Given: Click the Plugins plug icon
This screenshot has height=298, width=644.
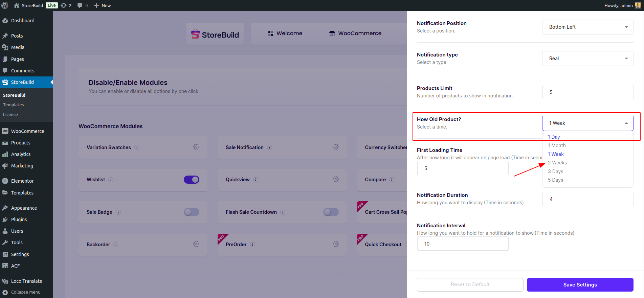Looking at the screenshot, I should 5,220.
